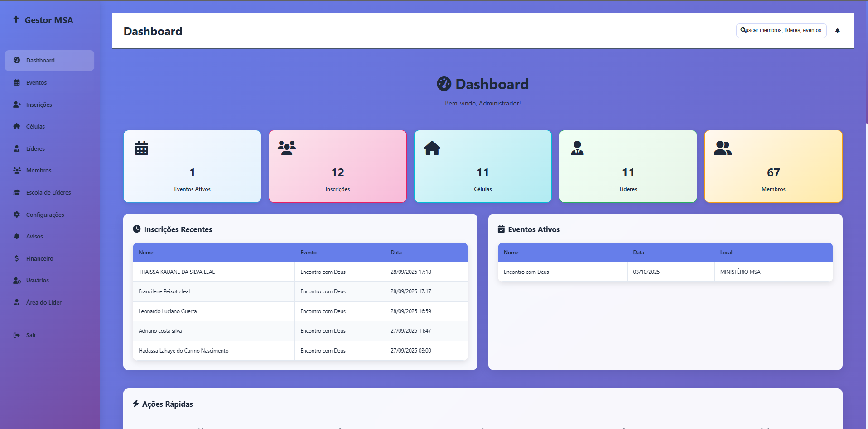Open the Configurações gear icon
The image size is (868, 429).
[x=17, y=214]
